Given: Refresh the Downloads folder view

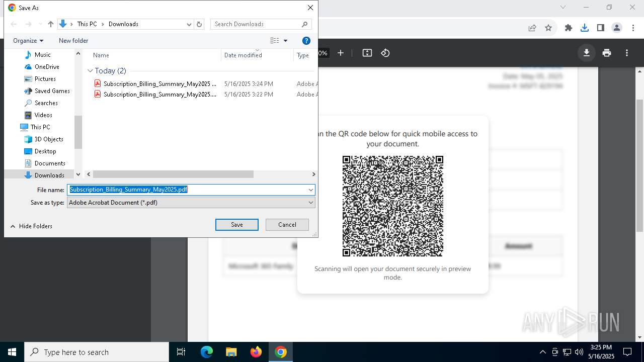Looking at the screenshot, I should [199, 24].
